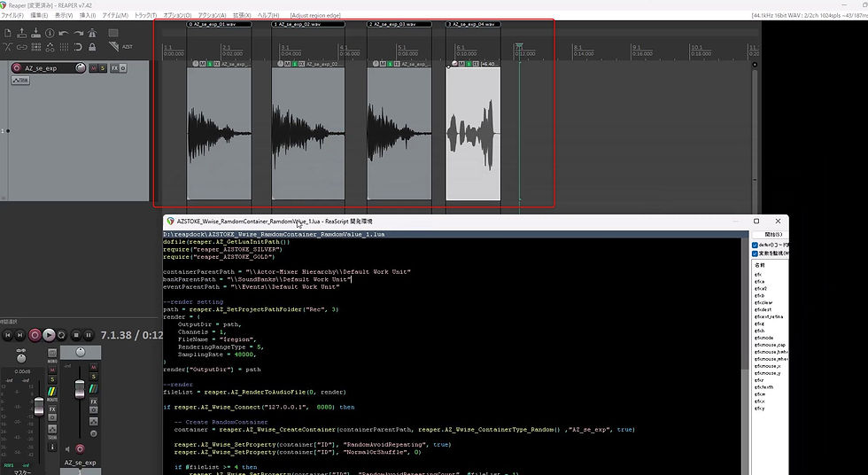Mute the AZ_se_exp track in track panel

coord(93,68)
